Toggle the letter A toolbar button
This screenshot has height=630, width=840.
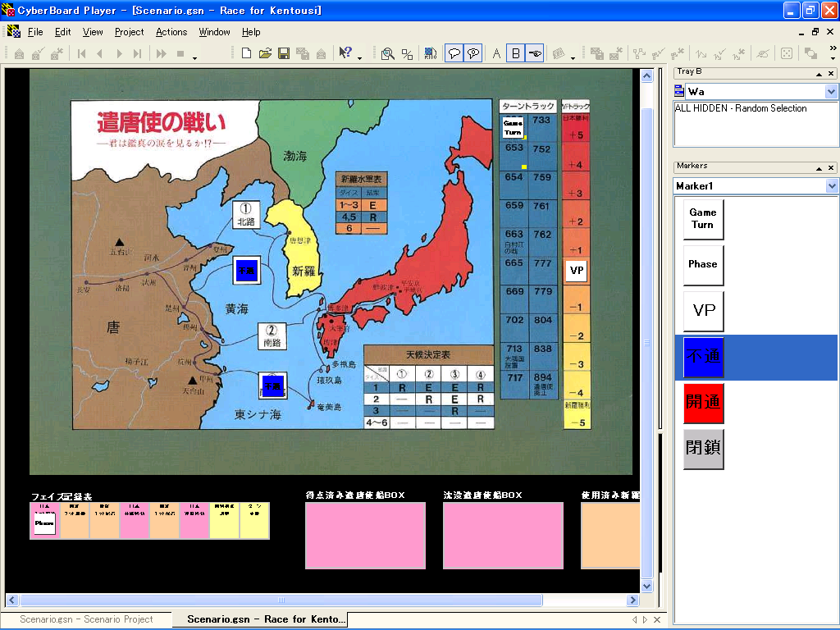pos(496,53)
